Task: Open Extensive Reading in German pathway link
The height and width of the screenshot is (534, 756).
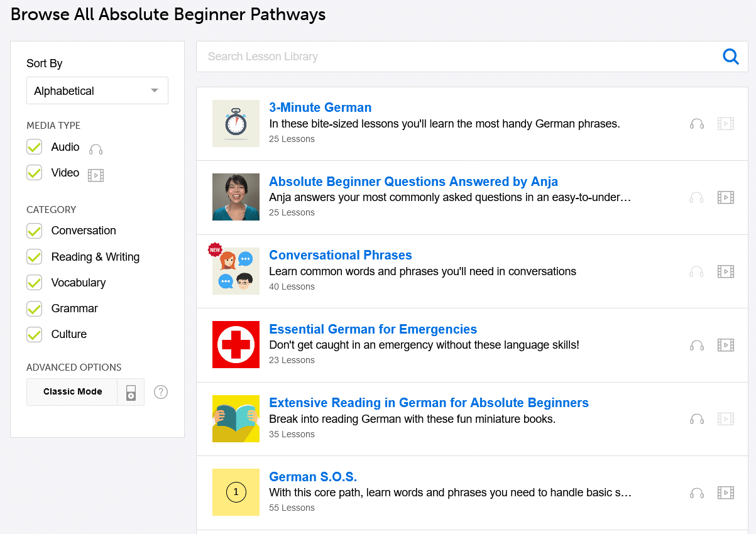Action: (x=429, y=403)
